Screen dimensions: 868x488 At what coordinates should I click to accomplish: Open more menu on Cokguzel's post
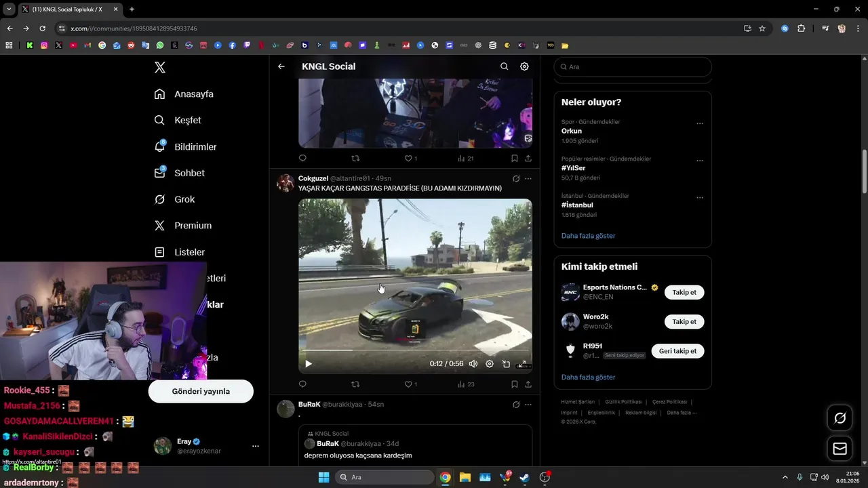[x=528, y=179]
